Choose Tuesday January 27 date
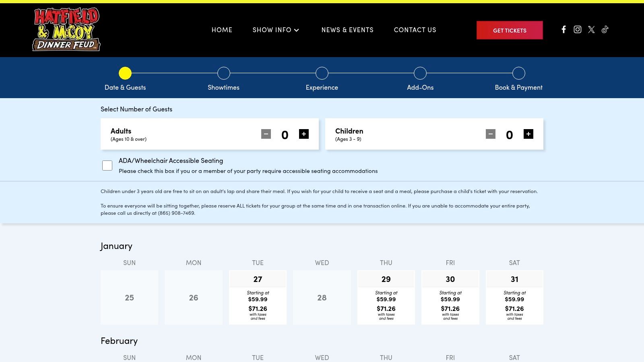Viewport: 644px width, 362px height. pyautogui.click(x=258, y=297)
